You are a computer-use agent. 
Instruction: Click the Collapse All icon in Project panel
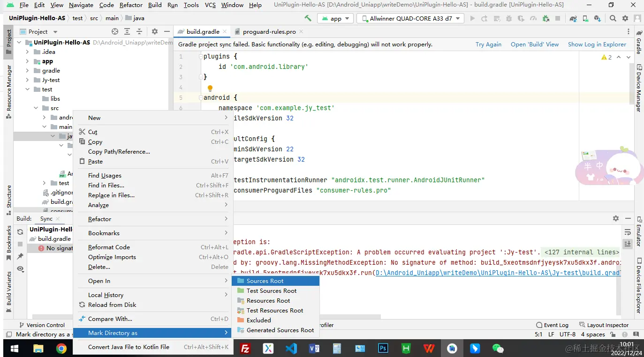click(x=139, y=31)
